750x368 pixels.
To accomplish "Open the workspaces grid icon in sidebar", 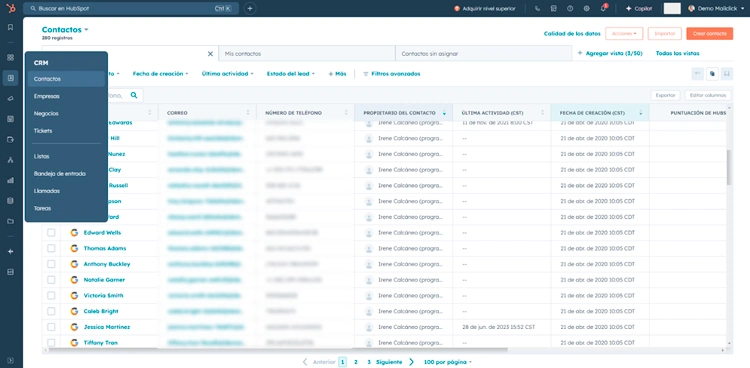I will pyautogui.click(x=11, y=57).
